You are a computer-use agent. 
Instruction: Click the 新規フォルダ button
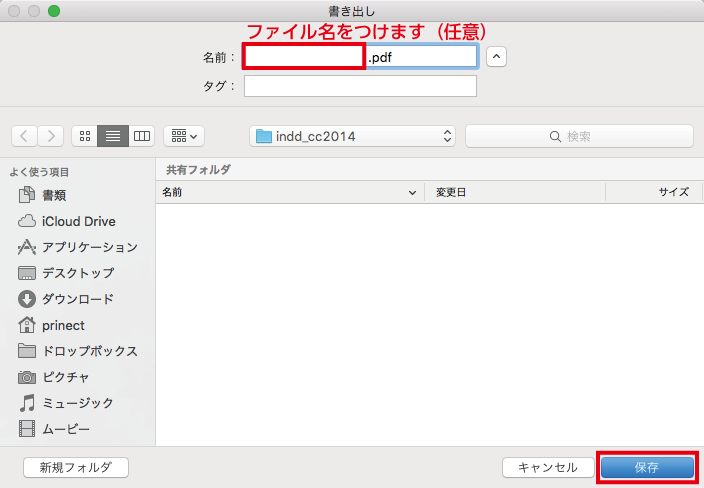coord(76,467)
